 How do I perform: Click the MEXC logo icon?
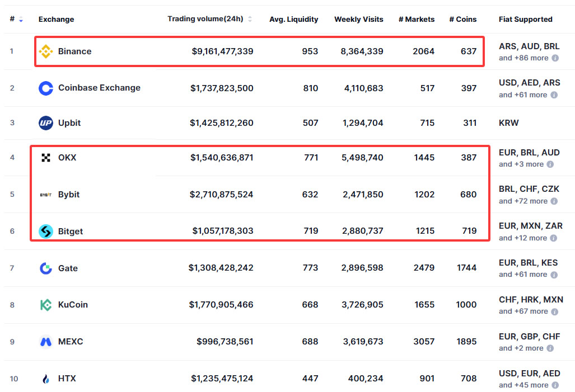pos(46,342)
